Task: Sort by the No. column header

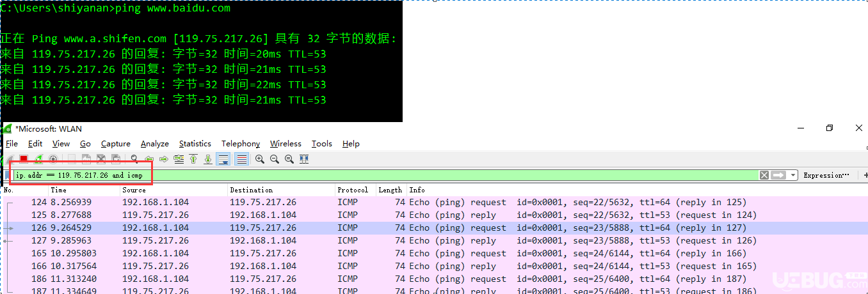Action: [x=25, y=190]
